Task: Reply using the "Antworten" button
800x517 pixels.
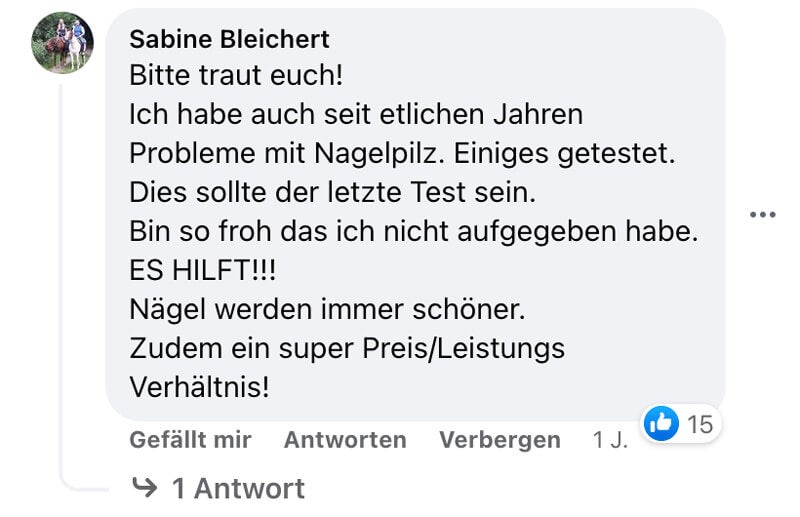Action: coord(345,440)
